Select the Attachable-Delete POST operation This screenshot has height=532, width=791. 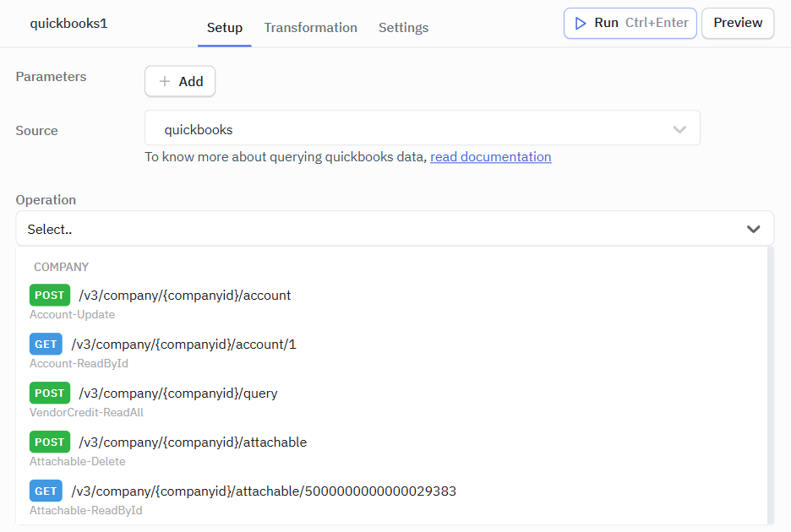[391, 450]
